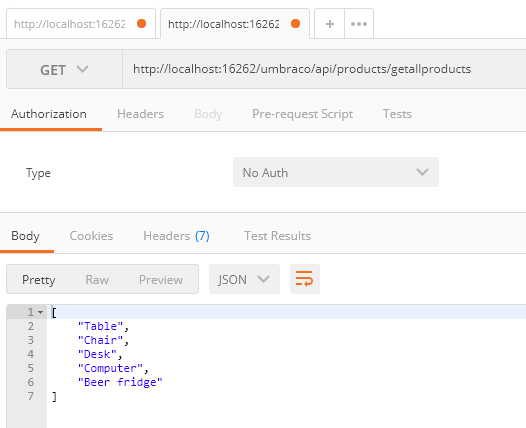The width and height of the screenshot is (526, 428).
Task: Click the "Computer" value in response
Action: [110, 368]
